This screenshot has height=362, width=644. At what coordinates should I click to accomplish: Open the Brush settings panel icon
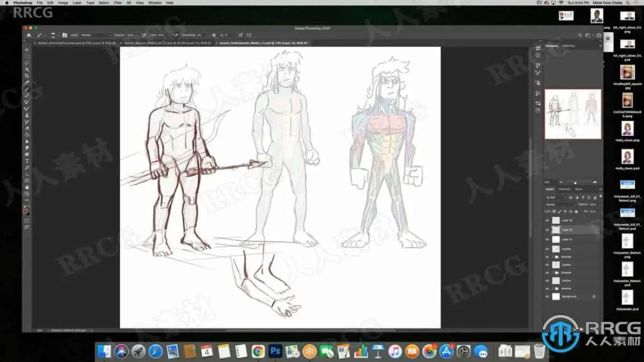click(x=64, y=35)
